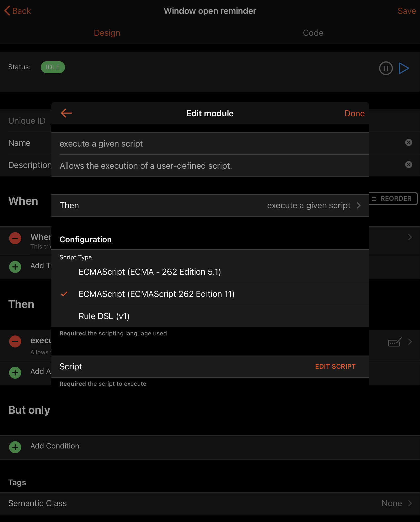Open the script editor keyboard-pencil icon
Screen dimensions: 420x522
point(394,342)
